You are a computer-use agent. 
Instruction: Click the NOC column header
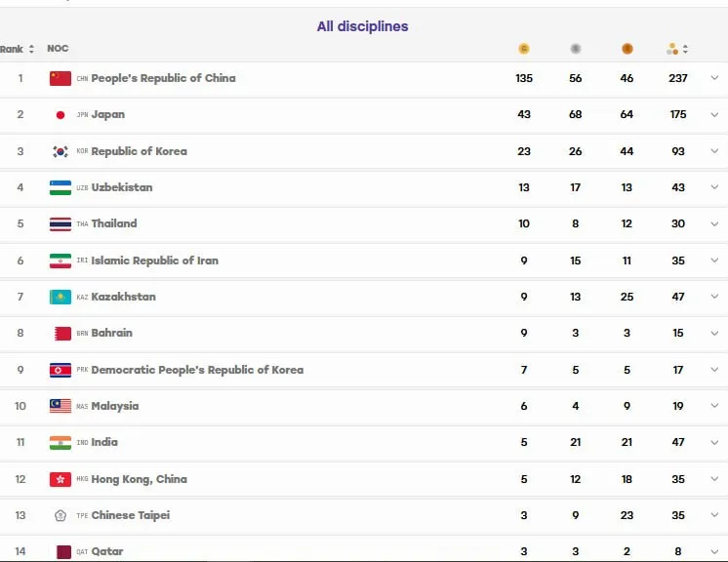(x=58, y=48)
